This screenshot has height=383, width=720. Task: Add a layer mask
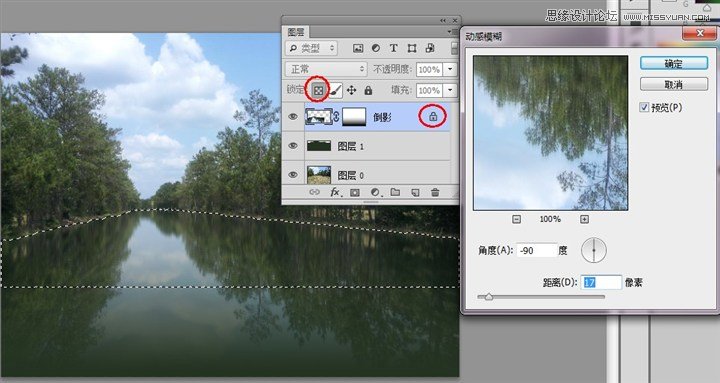click(x=355, y=193)
